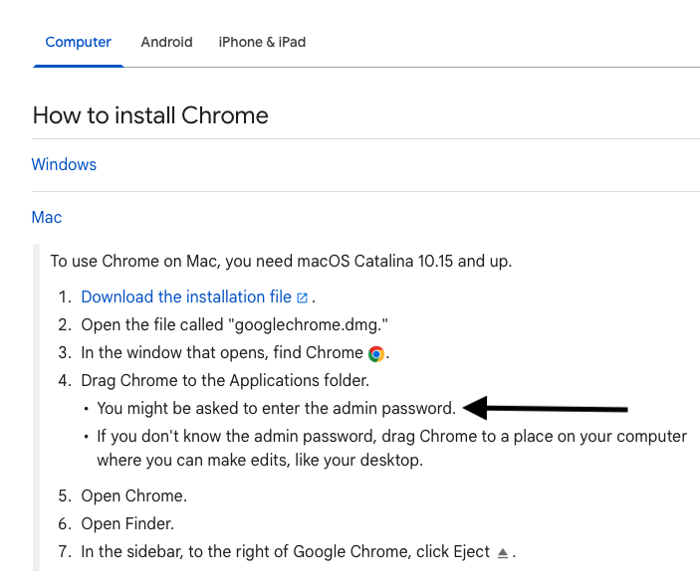
Task: Click the Open Chrome step text
Action: click(x=133, y=495)
